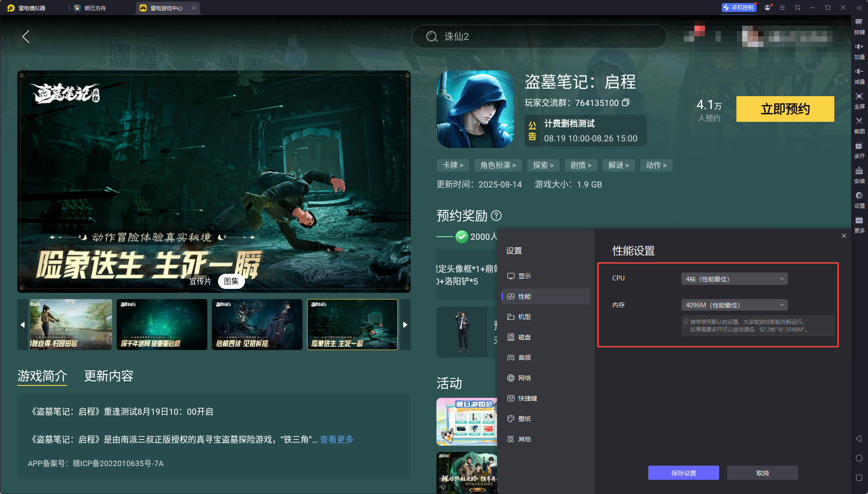Click the window lock/pop-out icon in title bar
The width and height of the screenshot is (868, 494).
[798, 8]
